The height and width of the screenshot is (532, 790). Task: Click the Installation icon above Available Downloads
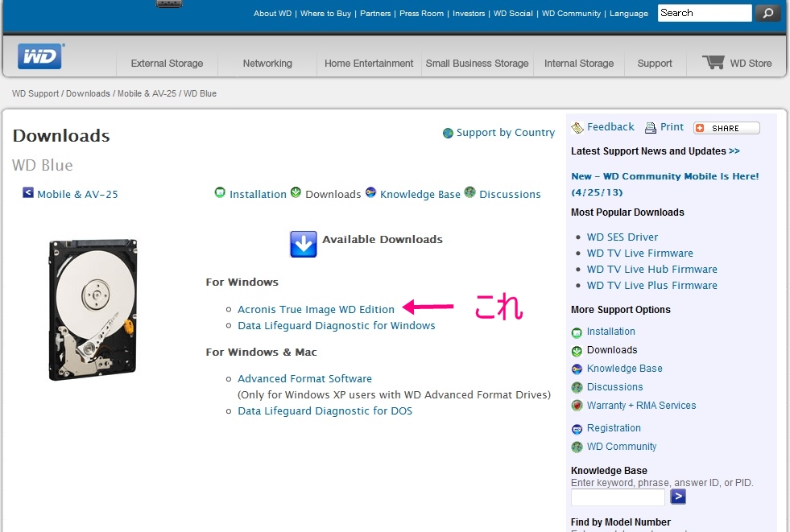click(x=220, y=192)
